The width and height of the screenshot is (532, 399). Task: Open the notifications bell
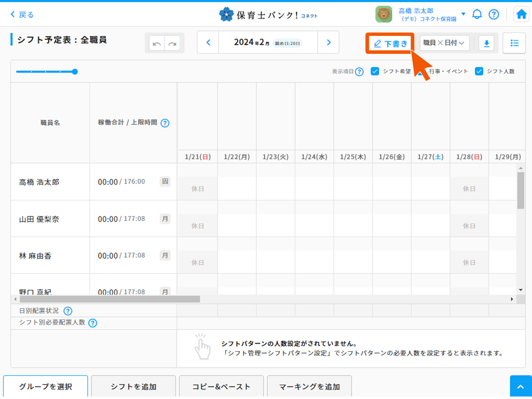coord(477,14)
